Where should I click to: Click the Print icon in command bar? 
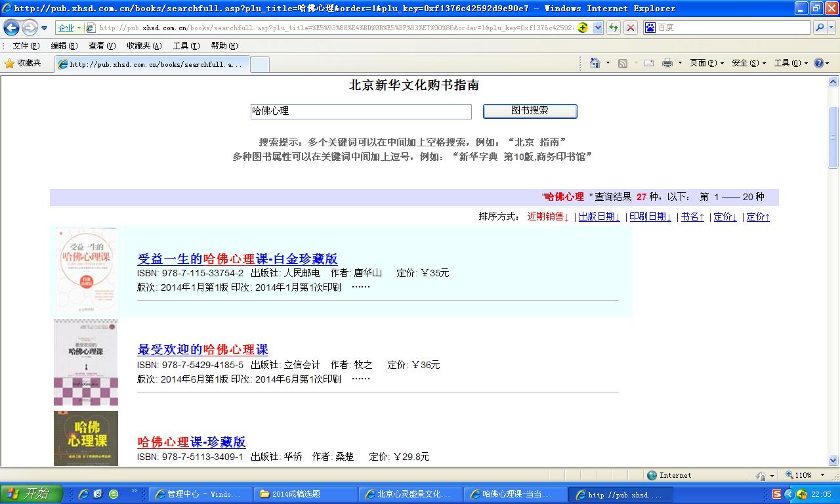pyautogui.click(x=667, y=63)
